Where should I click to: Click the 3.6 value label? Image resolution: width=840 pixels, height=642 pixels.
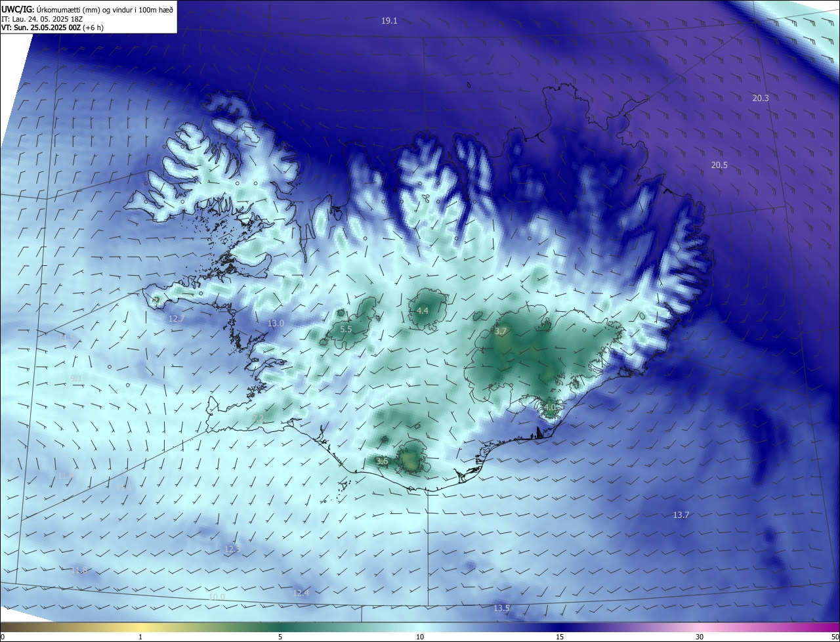pyautogui.click(x=383, y=462)
